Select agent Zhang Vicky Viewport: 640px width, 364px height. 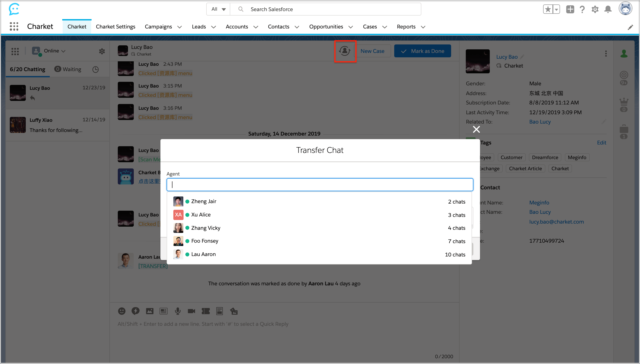(319, 228)
